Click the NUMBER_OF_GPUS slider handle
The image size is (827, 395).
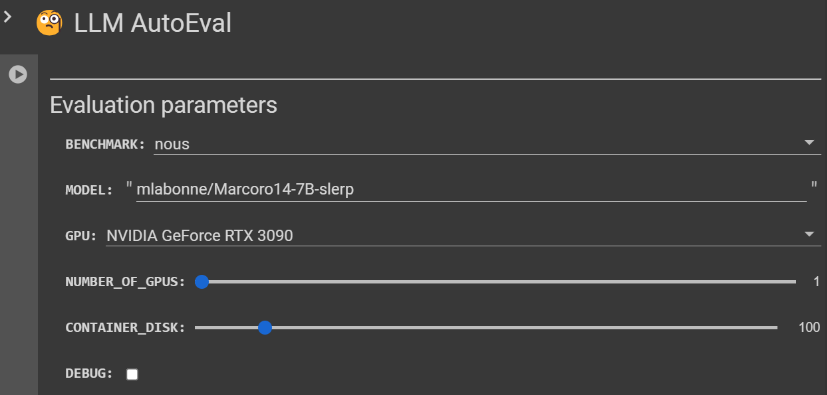coord(201,282)
